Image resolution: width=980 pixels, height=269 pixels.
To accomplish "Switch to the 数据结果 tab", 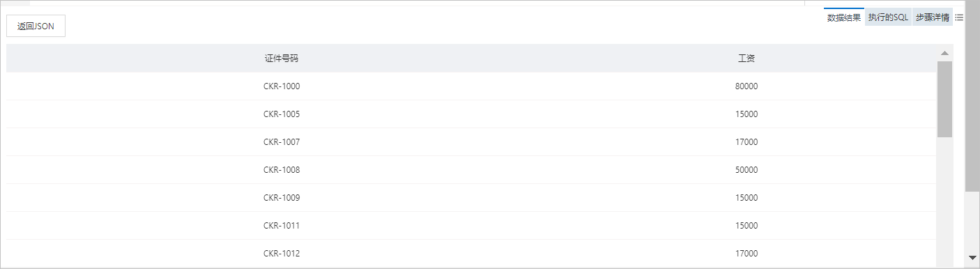I will point(844,17).
